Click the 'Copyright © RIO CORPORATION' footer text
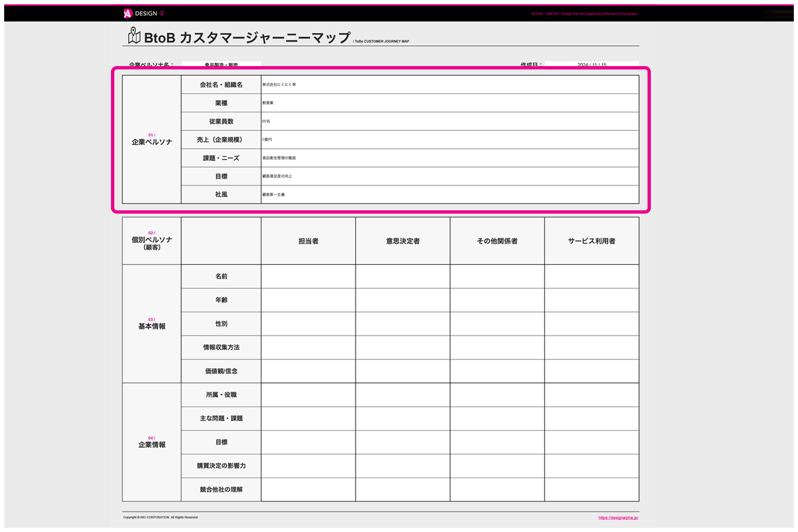This screenshot has width=798, height=532. point(160,517)
